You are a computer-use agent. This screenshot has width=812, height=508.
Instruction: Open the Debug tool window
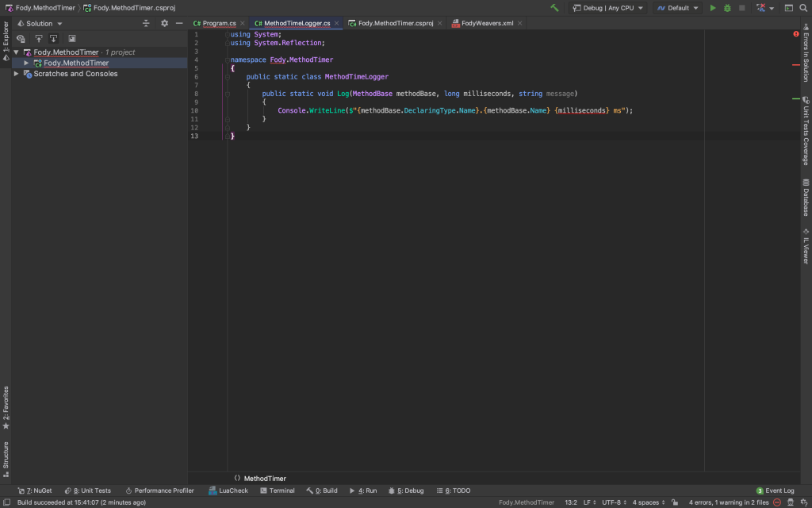point(406,491)
